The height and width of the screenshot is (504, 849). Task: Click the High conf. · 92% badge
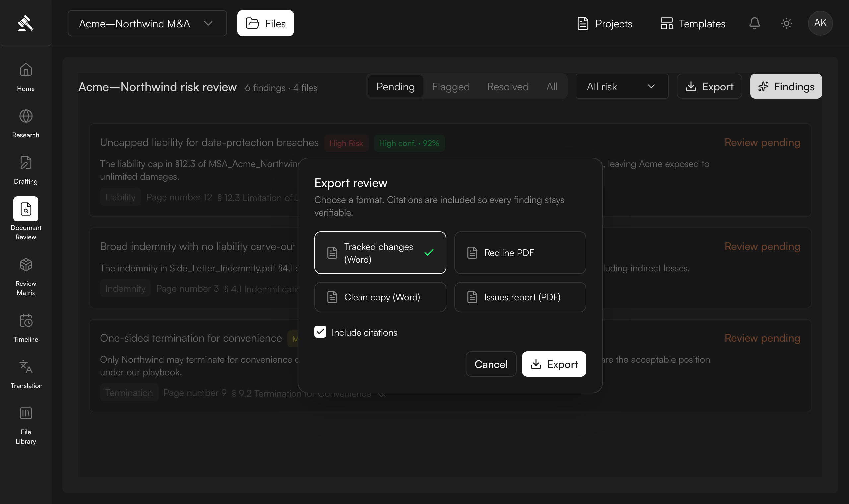click(409, 143)
